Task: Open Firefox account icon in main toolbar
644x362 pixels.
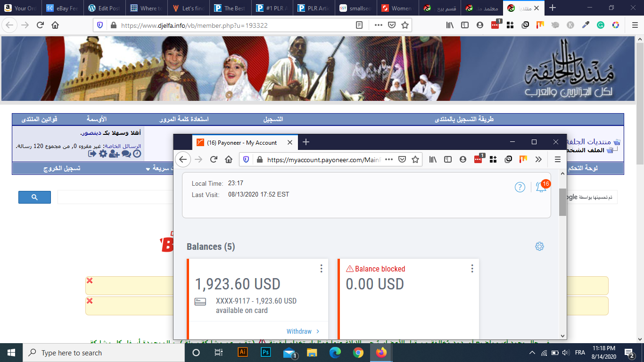Action: click(x=480, y=25)
